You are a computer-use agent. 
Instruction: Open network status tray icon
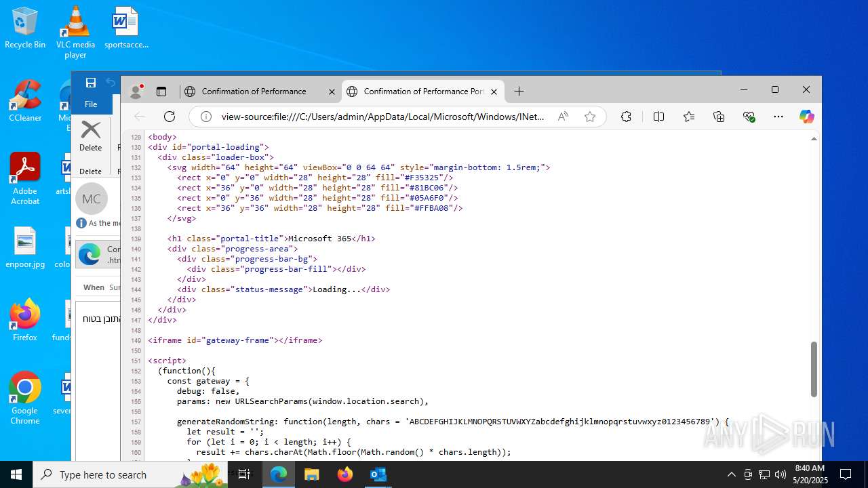coord(764,474)
